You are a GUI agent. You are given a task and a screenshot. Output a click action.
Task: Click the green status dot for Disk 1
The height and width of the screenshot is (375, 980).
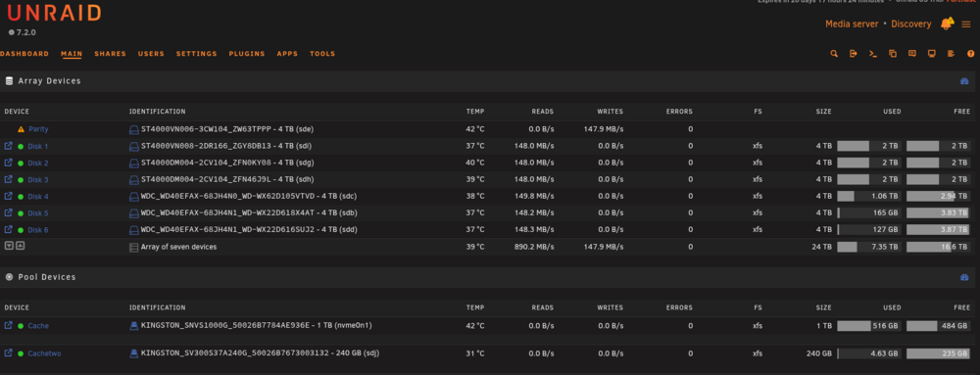click(x=21, y=147)
